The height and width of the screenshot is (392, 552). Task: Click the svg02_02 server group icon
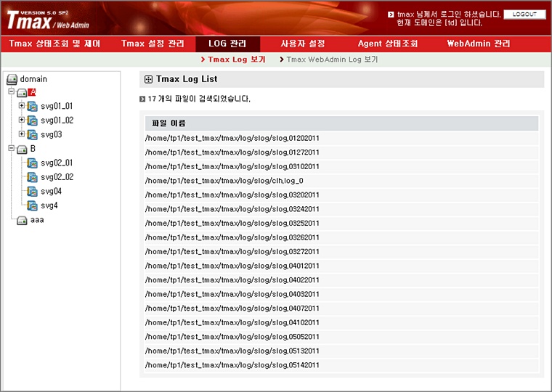point(32,177)
